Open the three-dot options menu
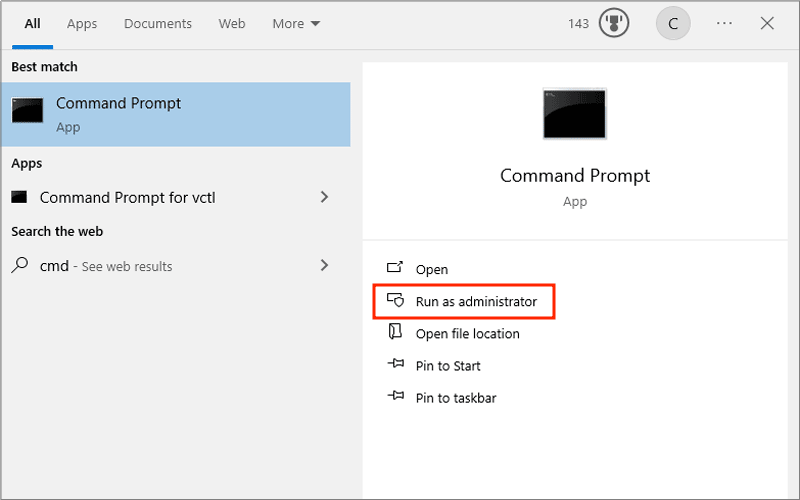 coord(724,23)
